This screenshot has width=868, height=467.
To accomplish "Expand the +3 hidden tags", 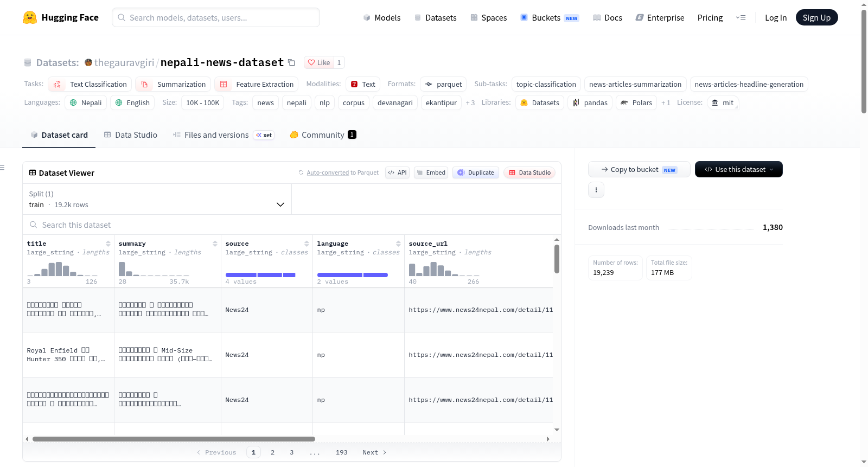I will [x=470, y=103].
